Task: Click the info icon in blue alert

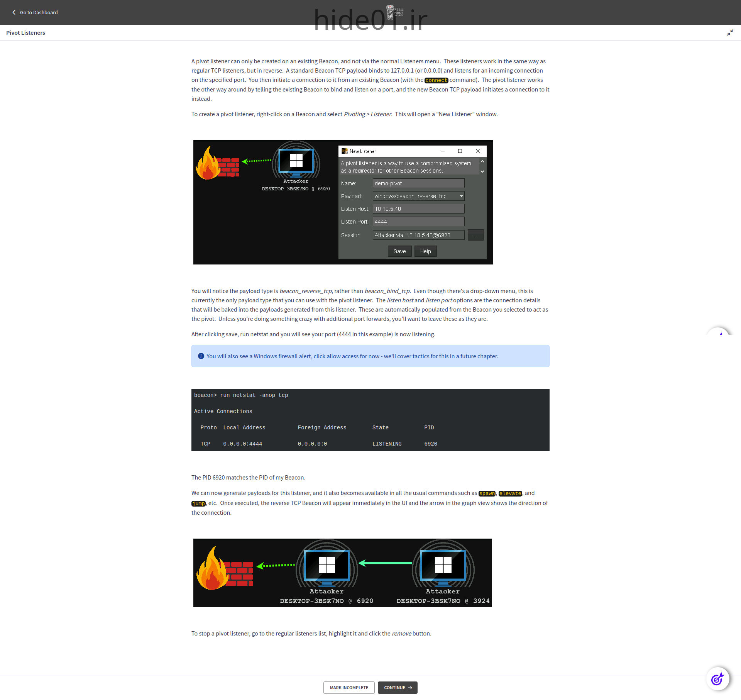Action: [201, 356]
